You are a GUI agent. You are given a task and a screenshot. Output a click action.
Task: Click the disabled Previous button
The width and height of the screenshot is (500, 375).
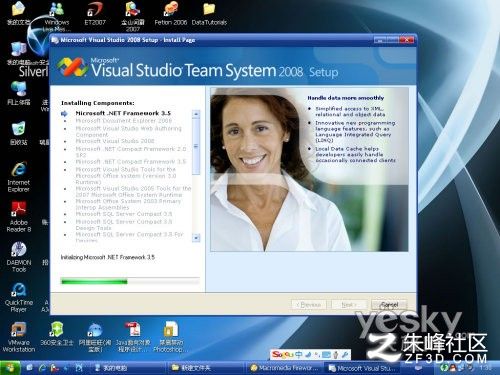(309, 305)
